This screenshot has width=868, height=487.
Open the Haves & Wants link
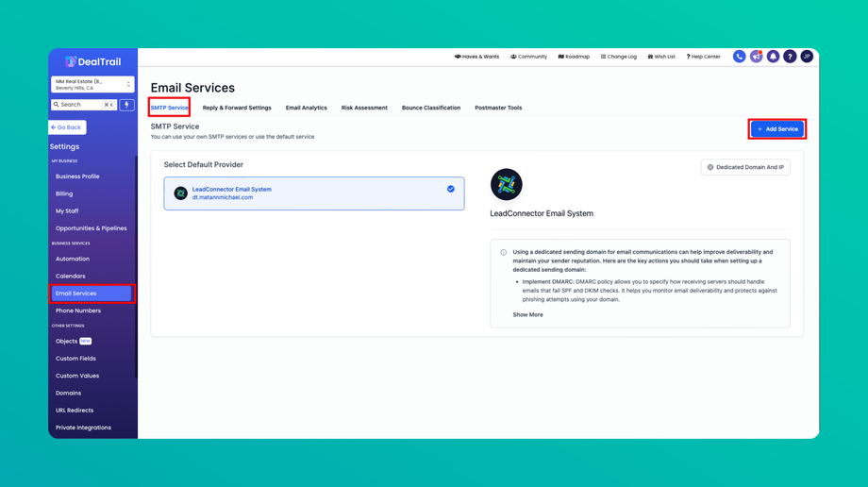(476, 57)
